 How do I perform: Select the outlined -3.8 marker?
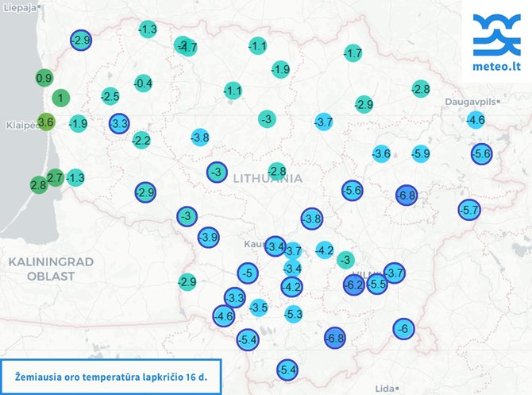pos(312,219)
